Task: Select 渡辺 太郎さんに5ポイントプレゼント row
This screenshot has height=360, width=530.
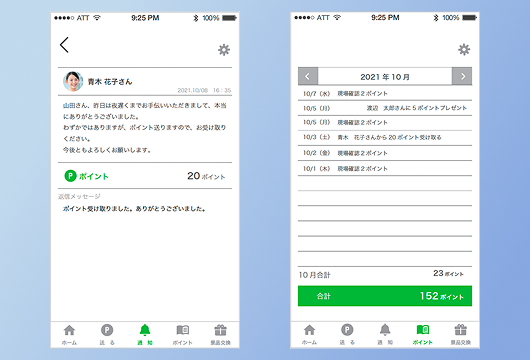Action: [x=385, y=108]
